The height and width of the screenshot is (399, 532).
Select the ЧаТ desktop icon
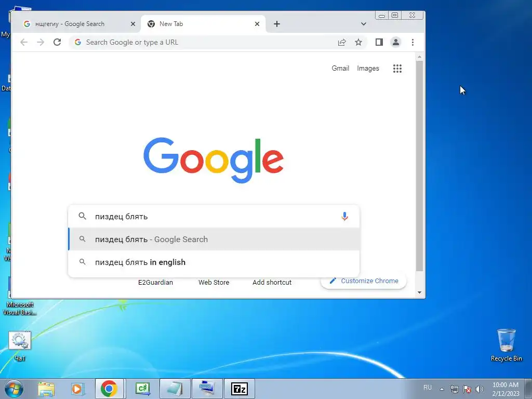click(20, 345)
